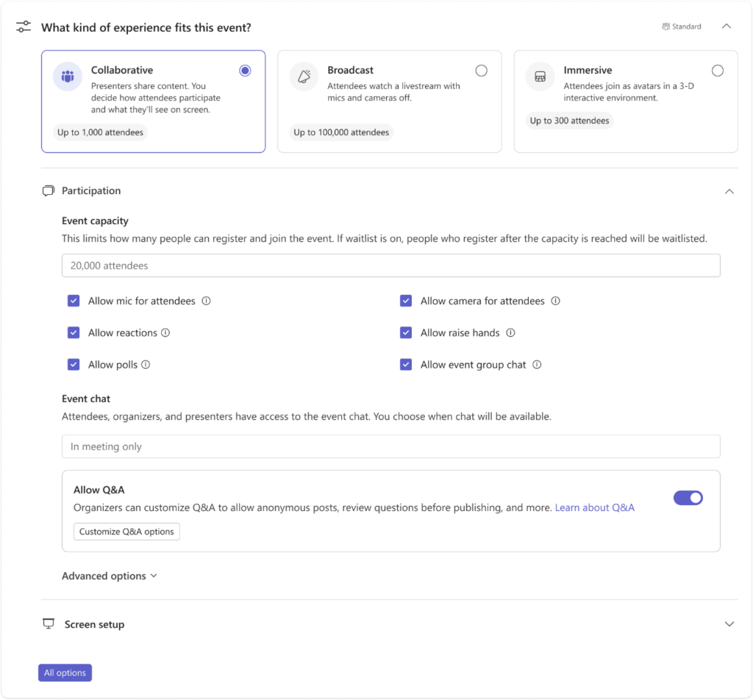
Task: Click info icon beside Allow polls
Action: pyautogui.click(x=146, y=365)
